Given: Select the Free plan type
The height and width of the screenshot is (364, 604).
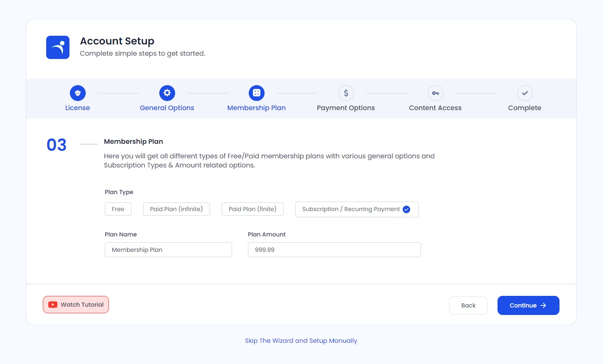Looking at the screenshot, I should (x=118, y=209).
